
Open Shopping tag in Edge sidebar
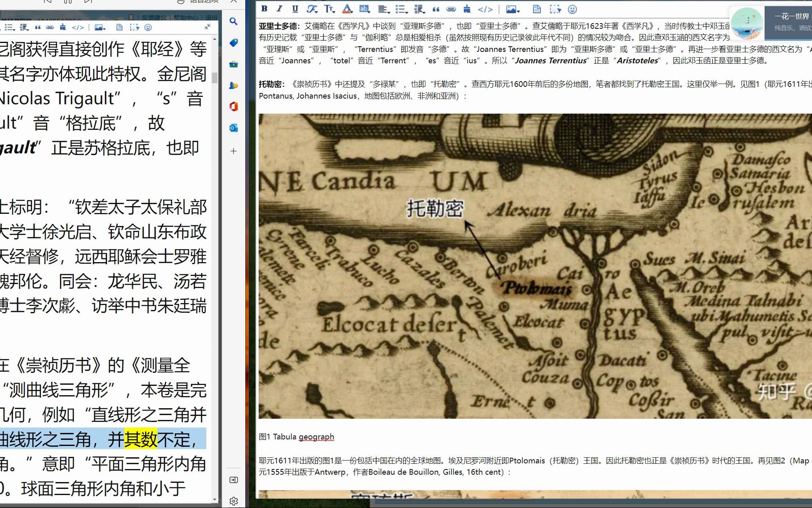pos(234,43)
